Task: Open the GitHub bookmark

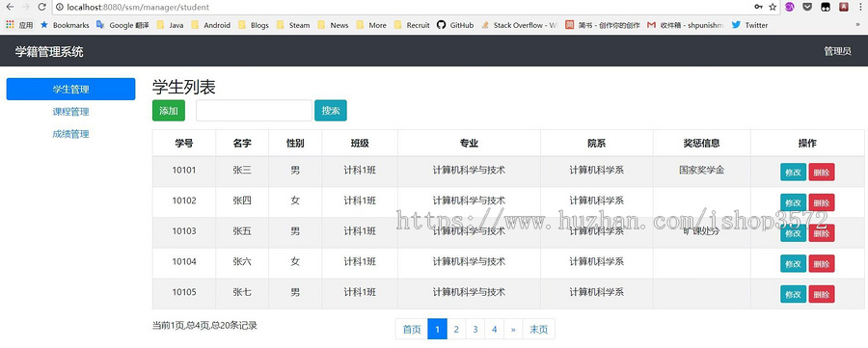Action: (455, 25)
